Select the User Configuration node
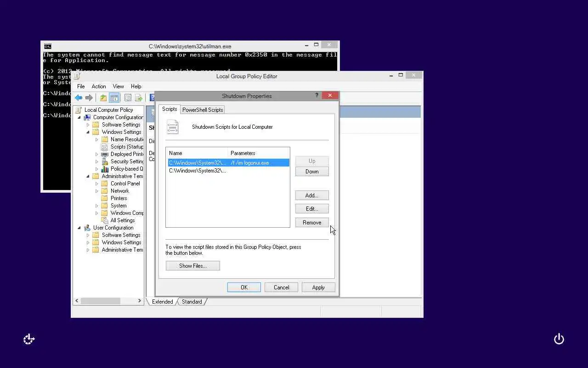This screenshot has height=368, width=588. tap(113, 228)
